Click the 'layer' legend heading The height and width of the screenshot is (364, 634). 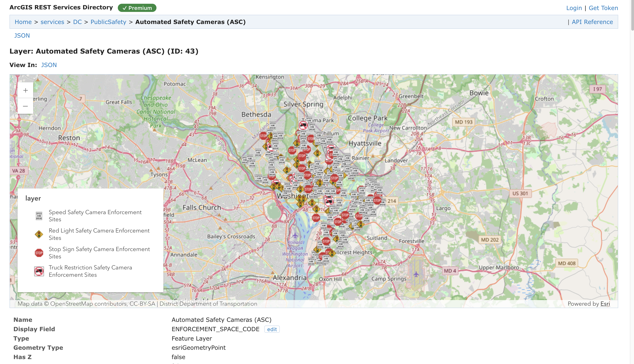[x=33, y=198]
